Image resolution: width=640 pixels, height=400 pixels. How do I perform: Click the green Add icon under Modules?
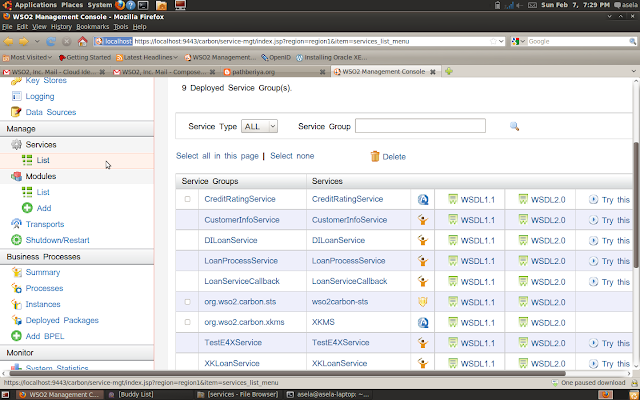[27, 208]
